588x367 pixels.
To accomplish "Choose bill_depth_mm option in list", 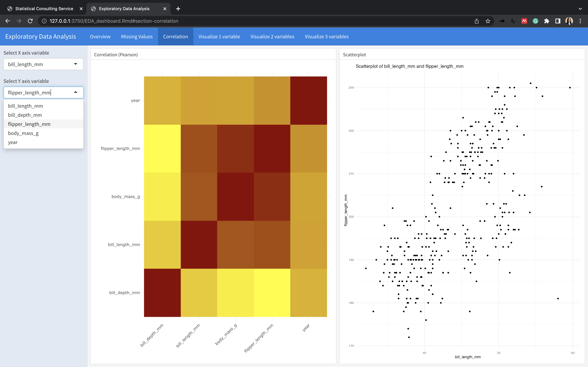I will 25,115.
